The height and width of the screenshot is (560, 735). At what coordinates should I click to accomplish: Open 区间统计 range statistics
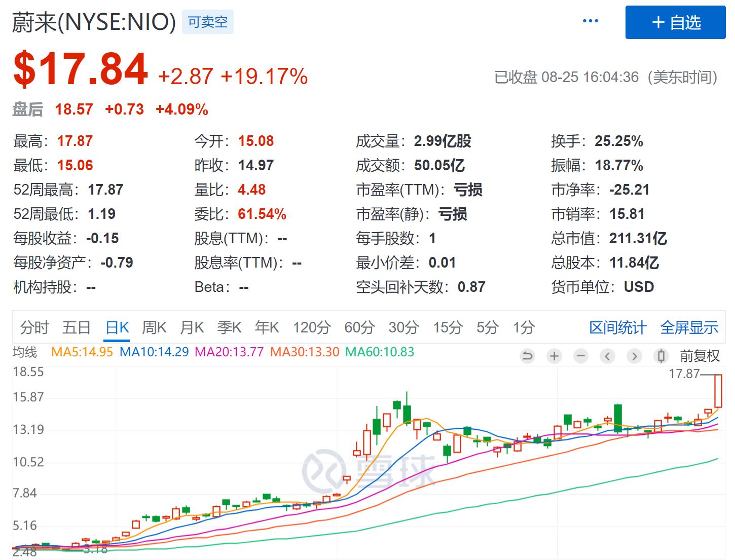pos(618,327)
